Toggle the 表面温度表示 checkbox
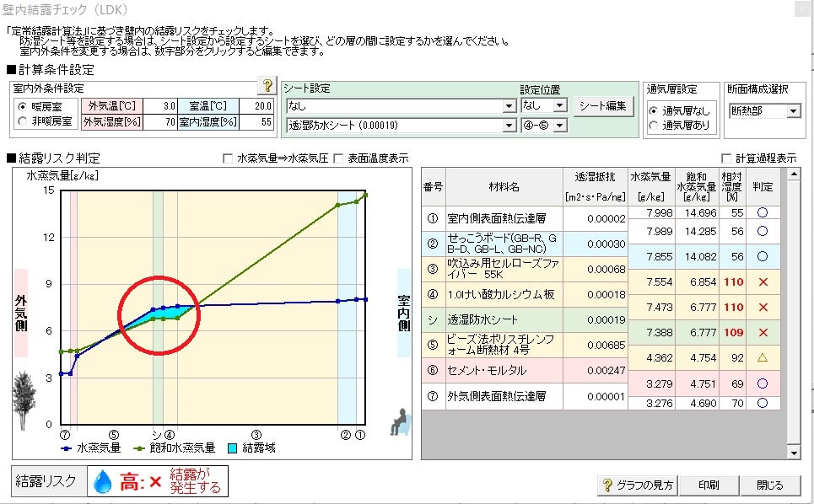The width and height of the screenshot is (814, 504). [338, 158]
